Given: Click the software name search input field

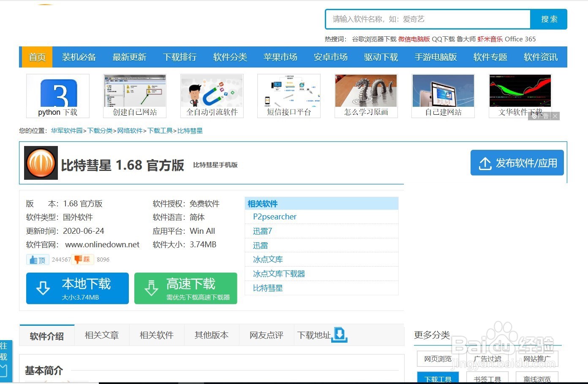Looking at the screenshot, I should point(428,19).
